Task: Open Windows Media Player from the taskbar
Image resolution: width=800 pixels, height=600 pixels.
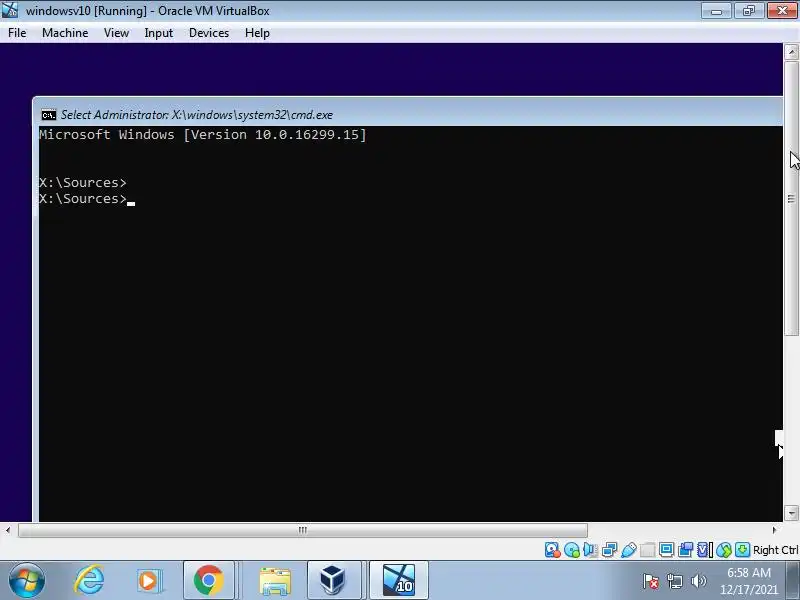Action: click(149, 581)
